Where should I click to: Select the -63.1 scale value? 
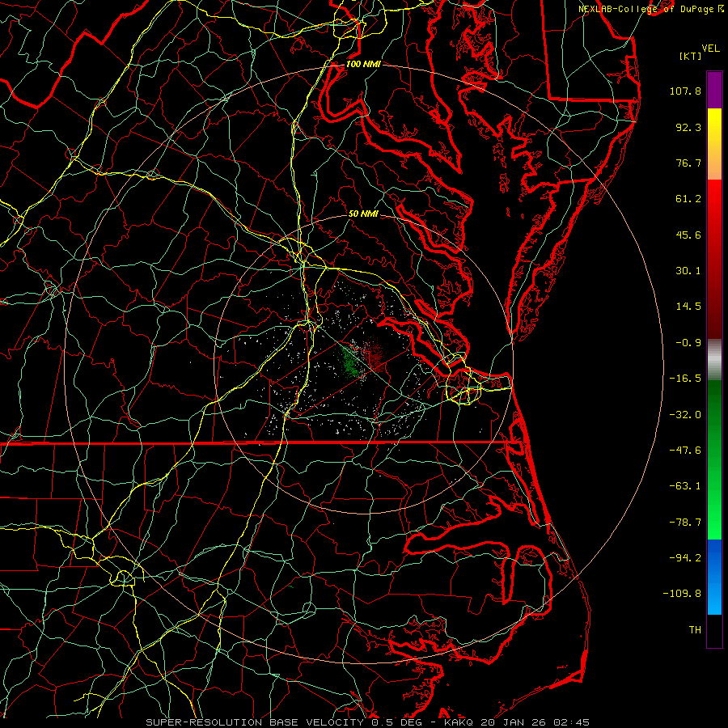pos(685,486)
